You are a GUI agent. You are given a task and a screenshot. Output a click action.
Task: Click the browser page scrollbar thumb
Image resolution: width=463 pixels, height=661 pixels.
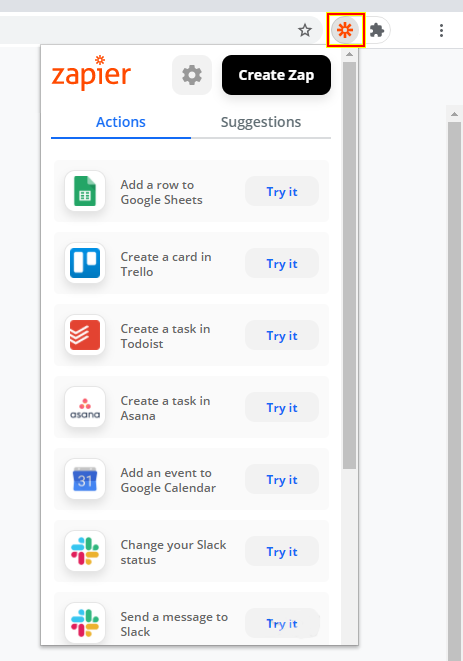(x=454, y=391)
